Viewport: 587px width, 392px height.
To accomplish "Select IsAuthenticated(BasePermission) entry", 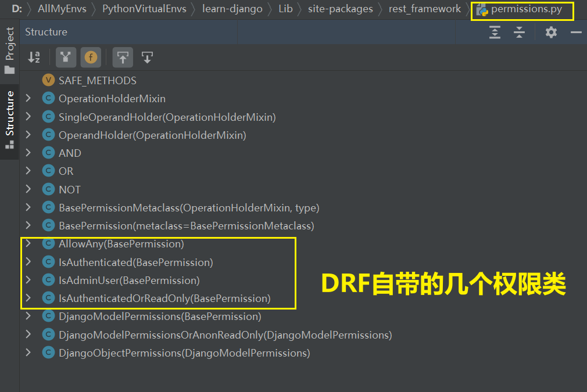I will click(x=136, y=262).
